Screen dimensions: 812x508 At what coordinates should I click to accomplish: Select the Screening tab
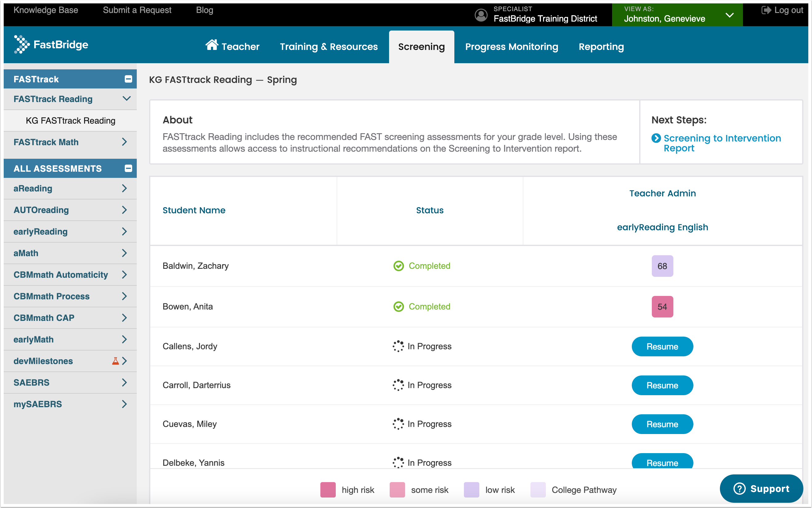(x=421, y=47)
